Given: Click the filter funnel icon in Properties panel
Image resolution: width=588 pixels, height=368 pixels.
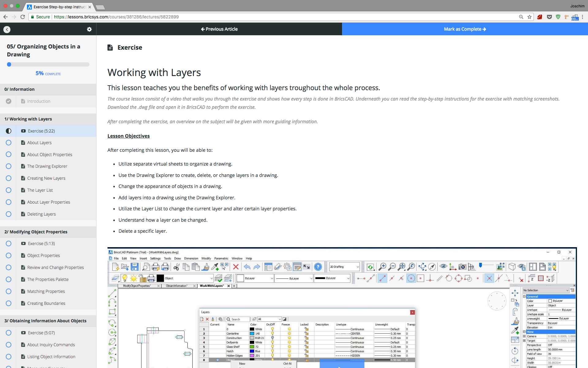Looking at the screenshot, I should [x=572, y=290].
